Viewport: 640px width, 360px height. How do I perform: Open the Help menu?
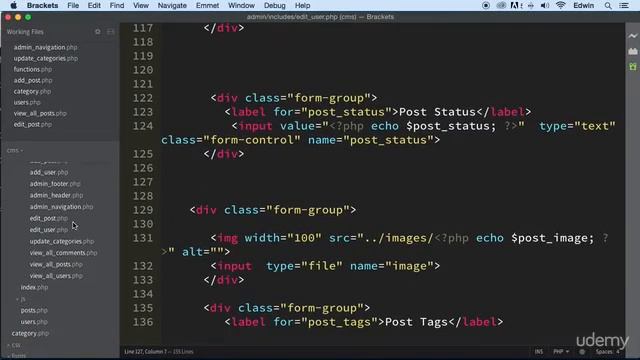[302, 5]
